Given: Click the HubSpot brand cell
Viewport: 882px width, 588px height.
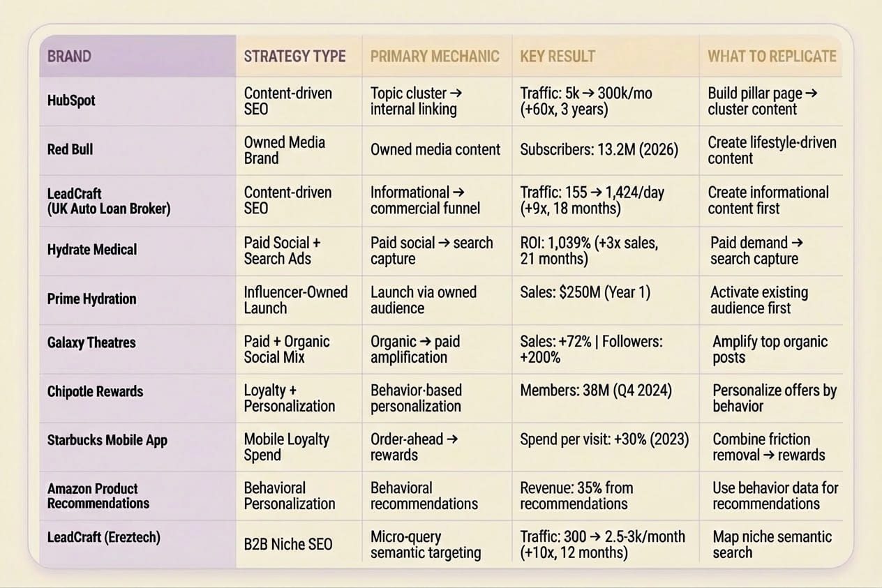Looking at the screenshot, I should [x=71, y=100].
